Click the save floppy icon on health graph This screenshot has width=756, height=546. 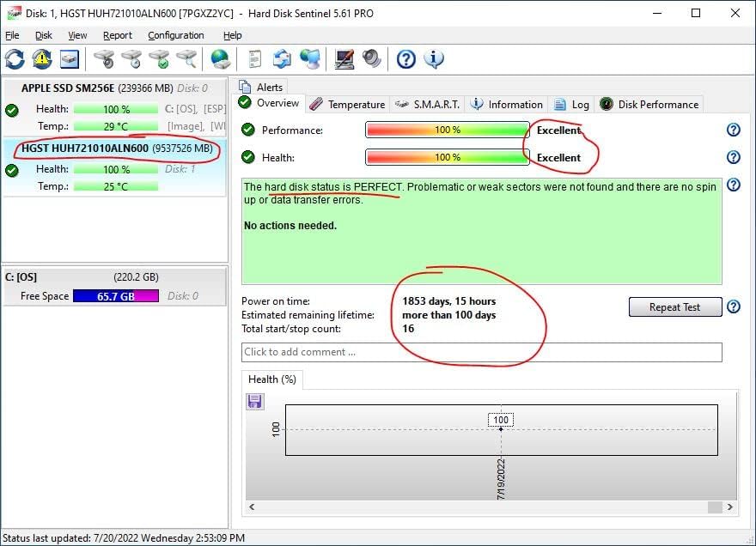[254, 402]
